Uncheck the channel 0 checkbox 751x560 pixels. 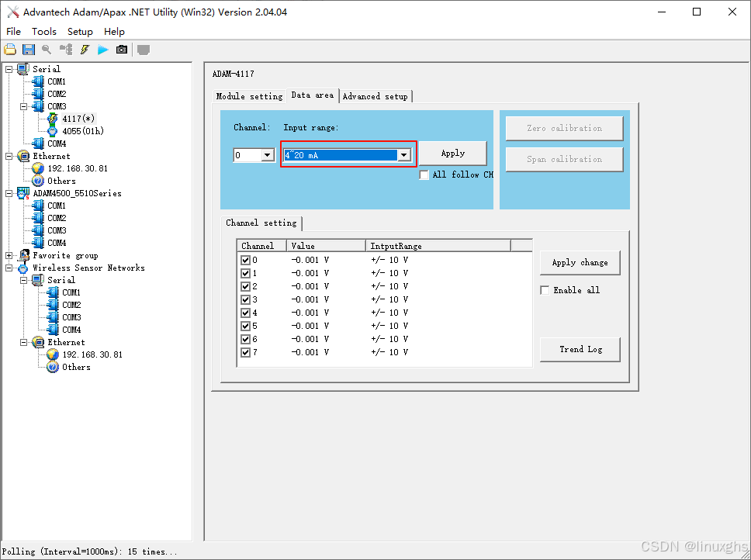246,260
